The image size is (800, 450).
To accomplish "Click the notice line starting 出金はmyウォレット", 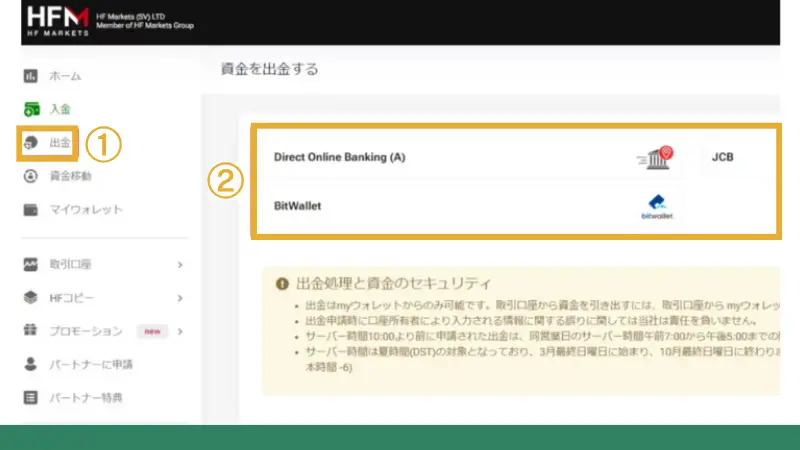I will (542, 305).
